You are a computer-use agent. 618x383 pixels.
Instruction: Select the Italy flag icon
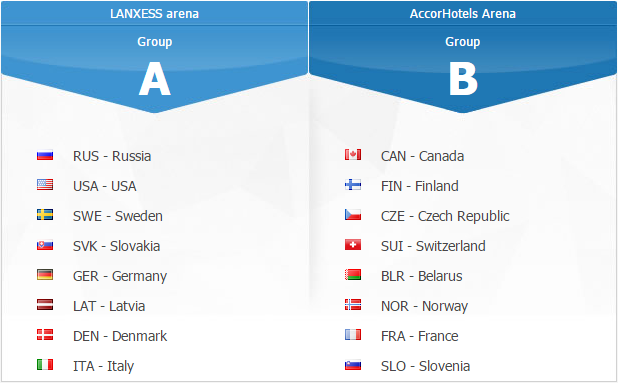[x=45, y=364]
